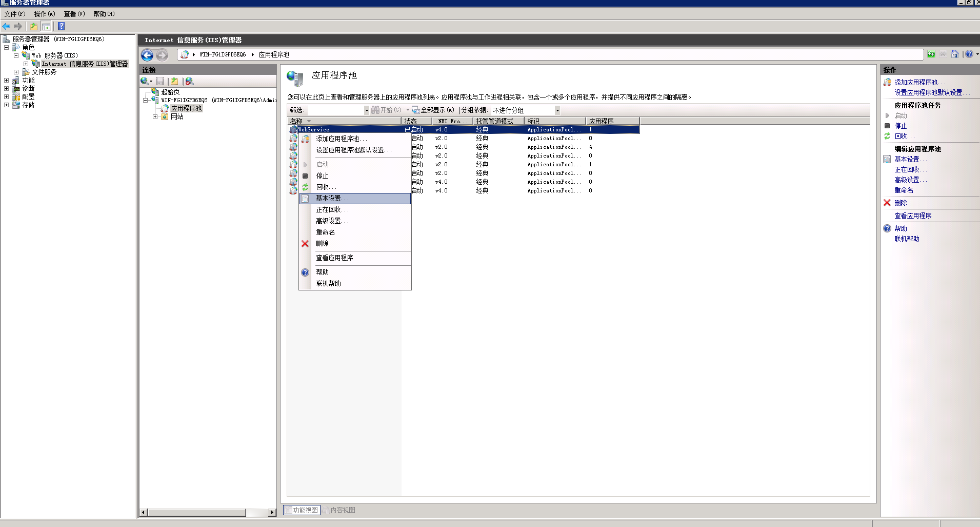
Task: Collapse the WIN-FG1IGPD6EQ6 server node
Action: [x=146, y=100]
